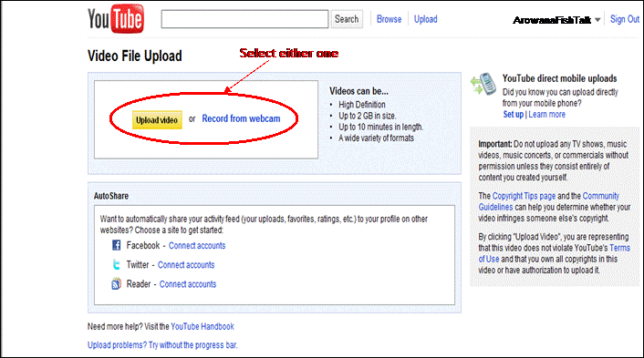Click the 'Facebook' label in AutoShare
Image resolution: width=644 pixels, height=358 pixels.
tap(143, 245)
